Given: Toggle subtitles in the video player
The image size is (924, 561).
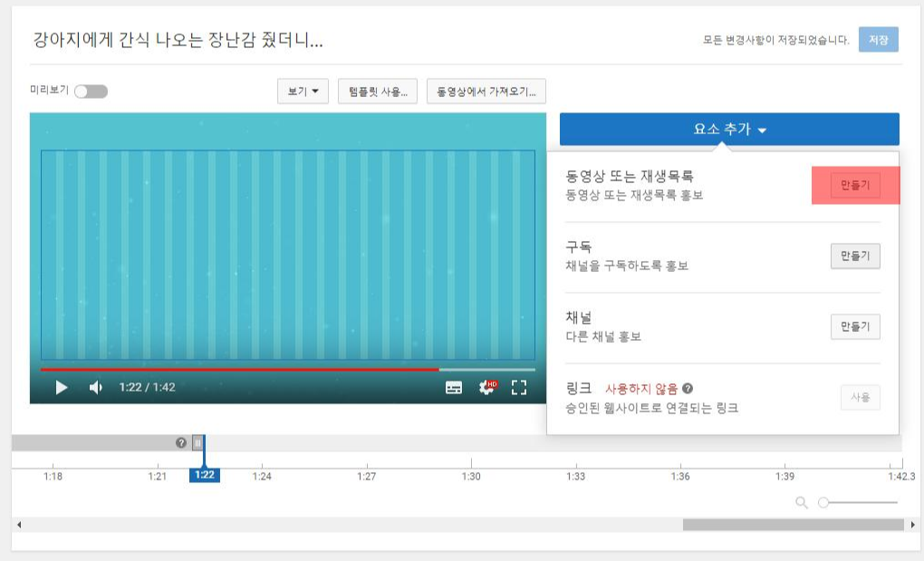Looking at the screenshot, I should 454,387.
